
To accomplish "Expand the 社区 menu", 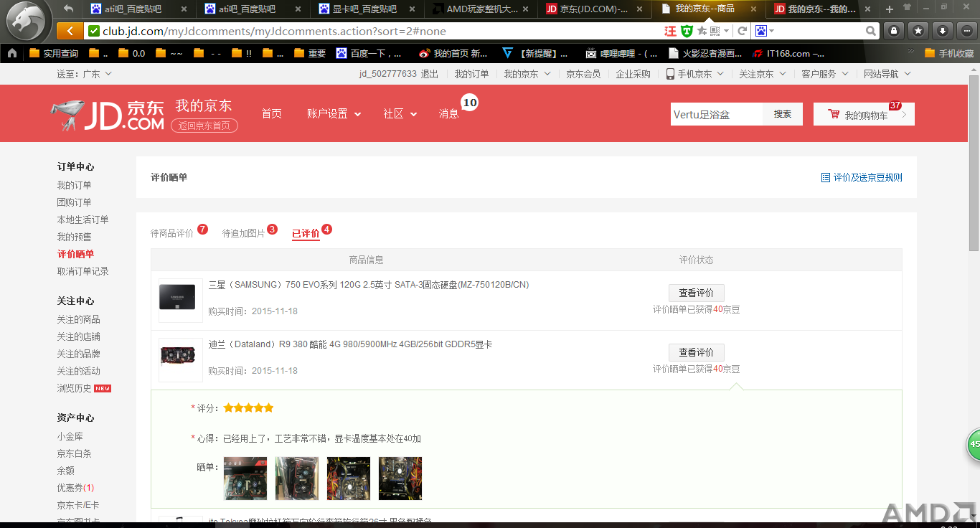I will tap(400, 113).
